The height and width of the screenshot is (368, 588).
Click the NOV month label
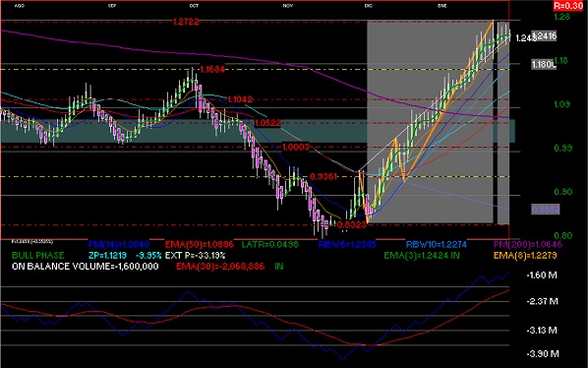click(x=288, y=6)
